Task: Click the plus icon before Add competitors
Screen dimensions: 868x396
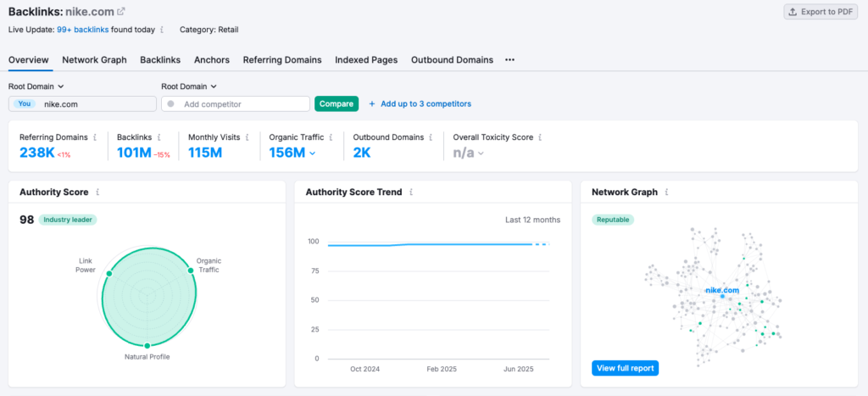Action: tap(372, 103)
